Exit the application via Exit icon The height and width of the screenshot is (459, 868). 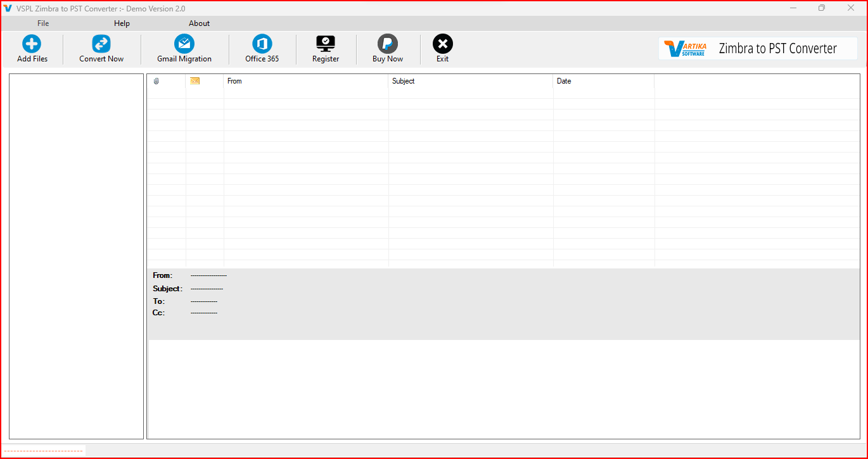443,44
